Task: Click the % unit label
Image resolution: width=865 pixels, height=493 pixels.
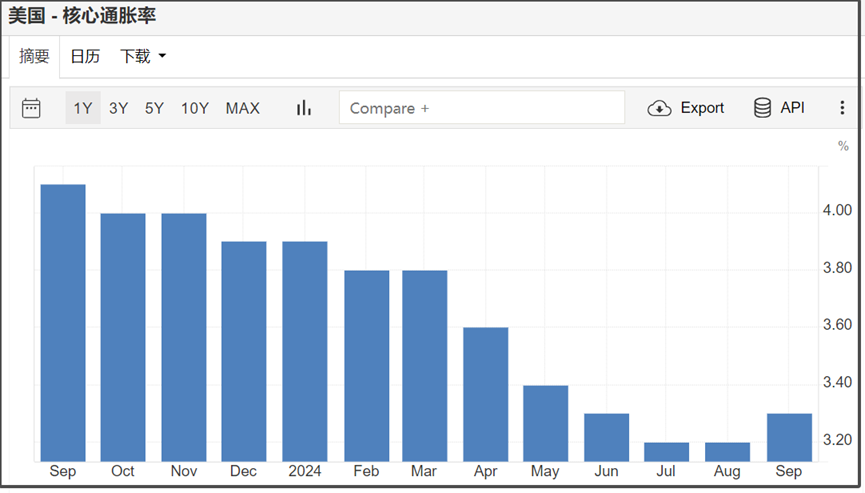Action: [843, 146]
